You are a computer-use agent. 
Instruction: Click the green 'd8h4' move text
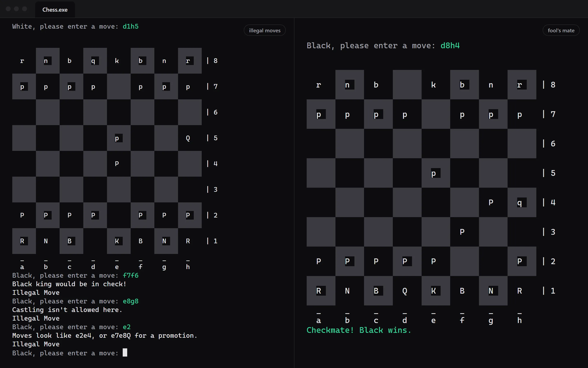450,46
